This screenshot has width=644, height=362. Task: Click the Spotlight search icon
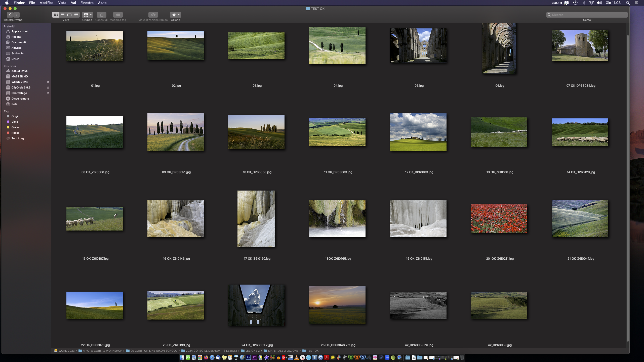628,3
